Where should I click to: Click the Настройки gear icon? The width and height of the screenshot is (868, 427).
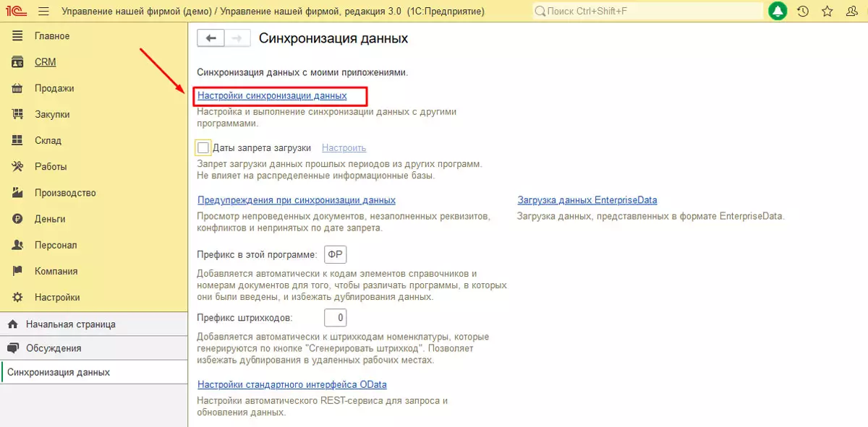[18, 297]
